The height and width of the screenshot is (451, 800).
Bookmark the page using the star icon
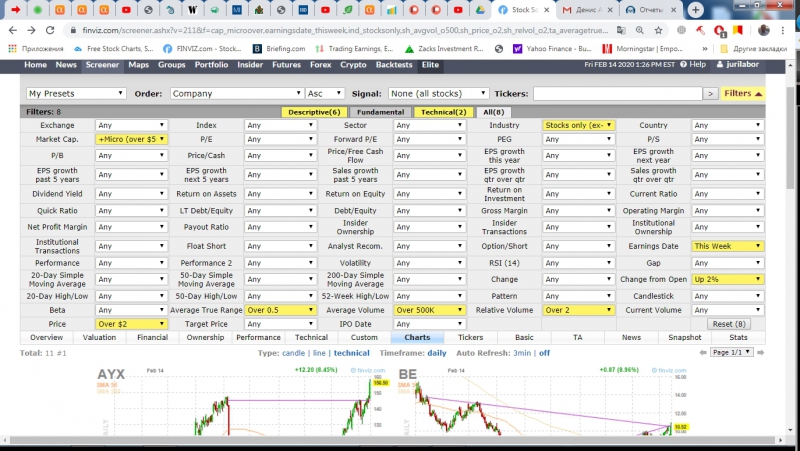coord(658,31)
